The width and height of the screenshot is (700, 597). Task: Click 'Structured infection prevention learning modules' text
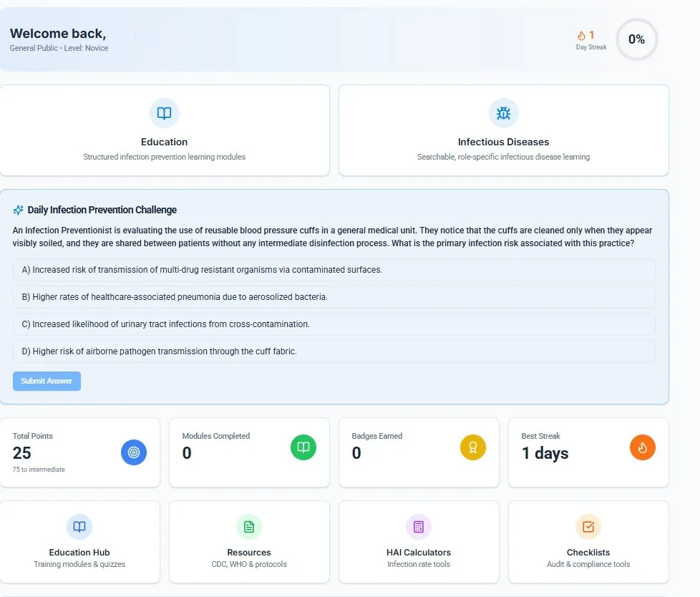click(165, 157)
